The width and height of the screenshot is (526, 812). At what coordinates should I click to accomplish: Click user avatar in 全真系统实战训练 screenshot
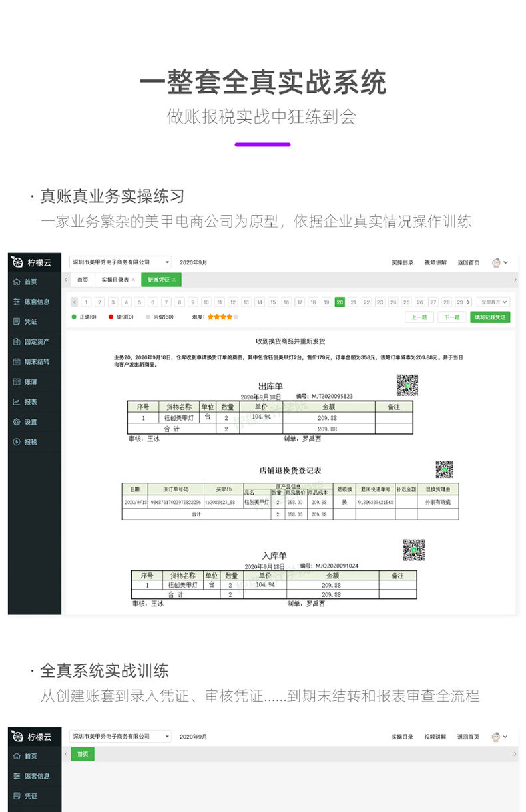(496, 737)
